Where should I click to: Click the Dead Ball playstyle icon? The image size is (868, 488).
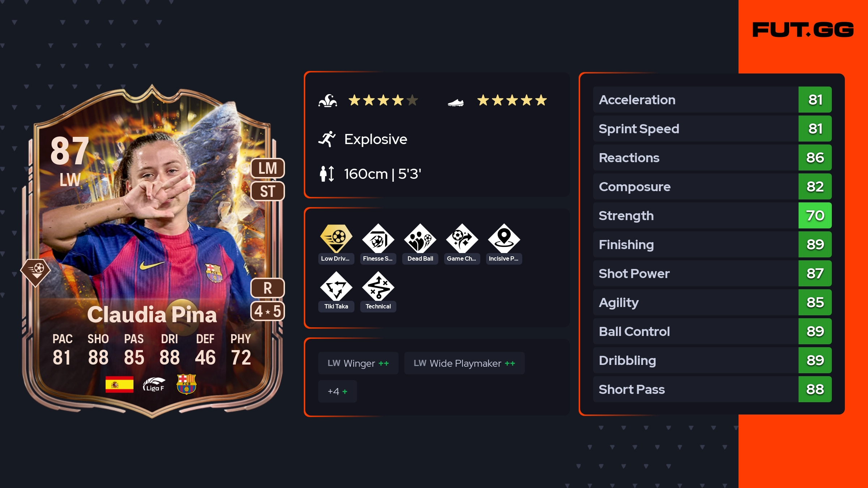(420, 238)
